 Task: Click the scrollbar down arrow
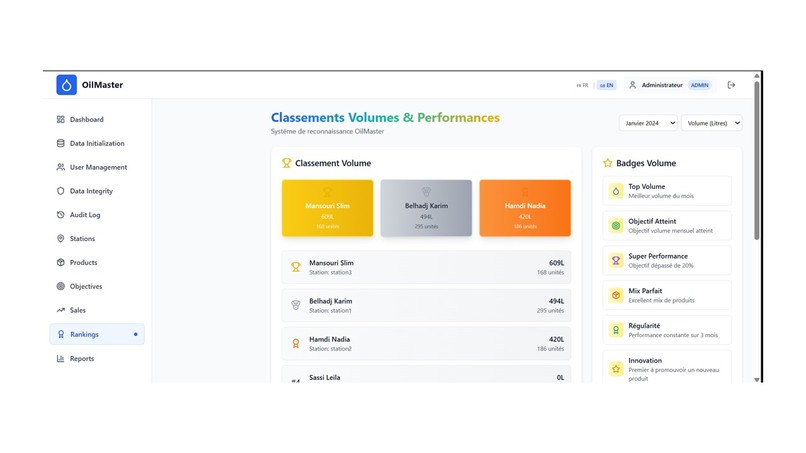tap(757, 379)
